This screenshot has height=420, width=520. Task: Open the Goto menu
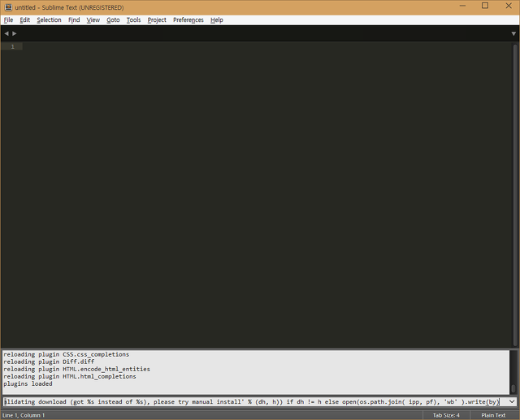click(113, 19)
